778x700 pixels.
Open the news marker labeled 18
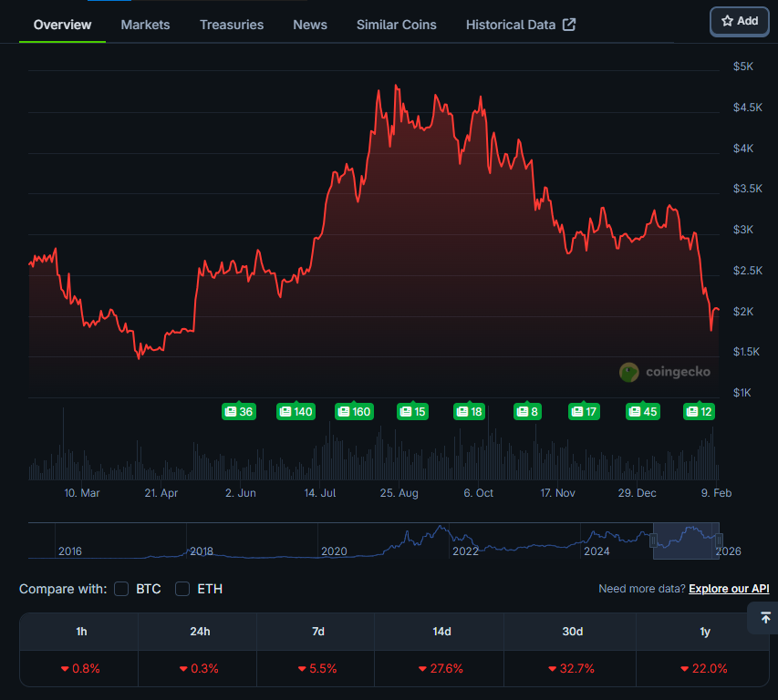470,411
